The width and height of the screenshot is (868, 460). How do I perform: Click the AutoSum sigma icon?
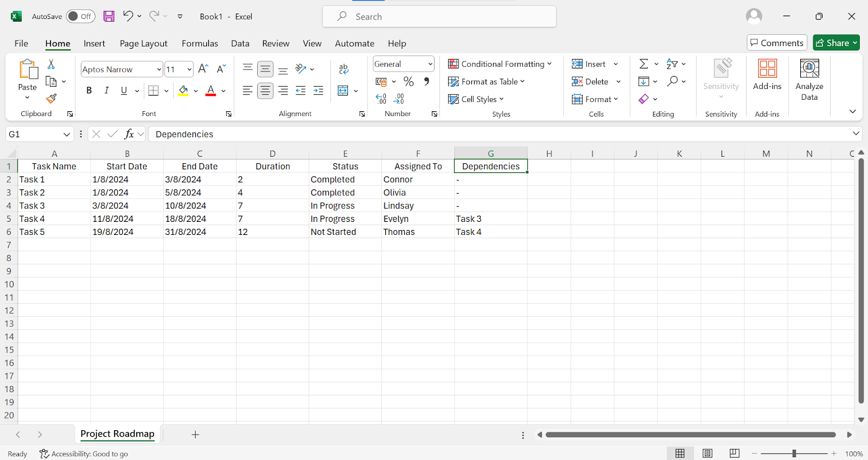click(x=644, y=64)
